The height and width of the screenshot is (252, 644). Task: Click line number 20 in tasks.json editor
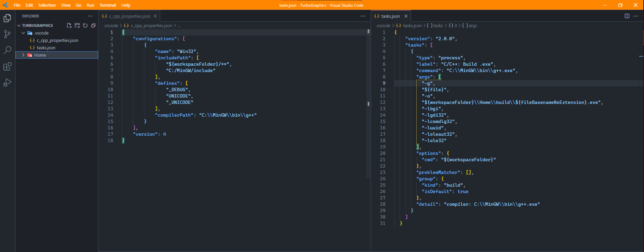tap(382, 153)
